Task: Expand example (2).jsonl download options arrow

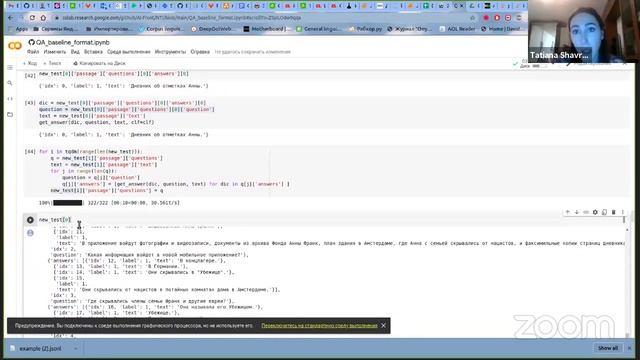Action: point(76,349)
